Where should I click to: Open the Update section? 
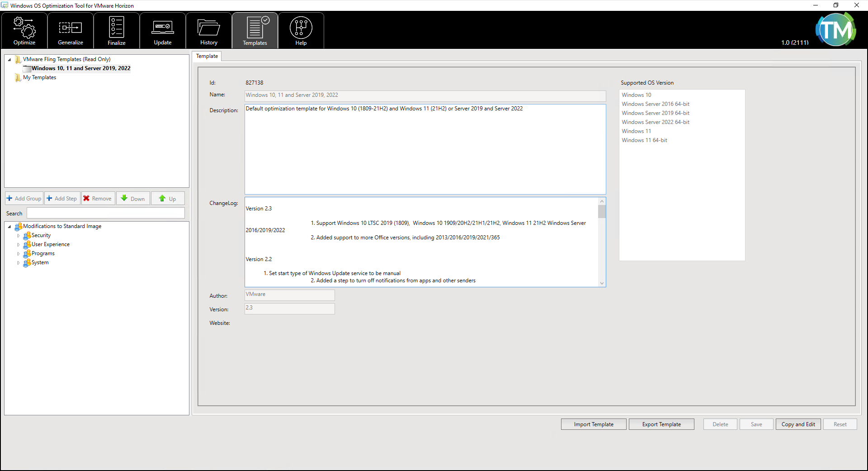coord(163,30)
